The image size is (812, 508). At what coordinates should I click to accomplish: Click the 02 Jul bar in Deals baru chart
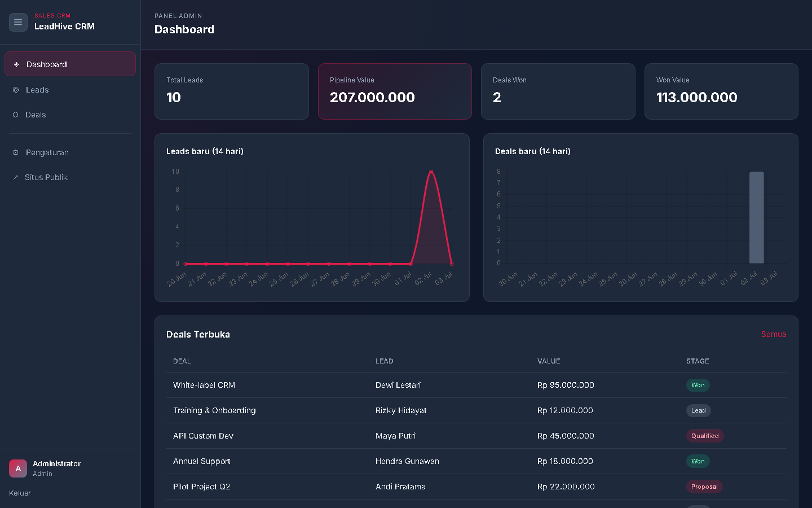click(x=757, y=217)
